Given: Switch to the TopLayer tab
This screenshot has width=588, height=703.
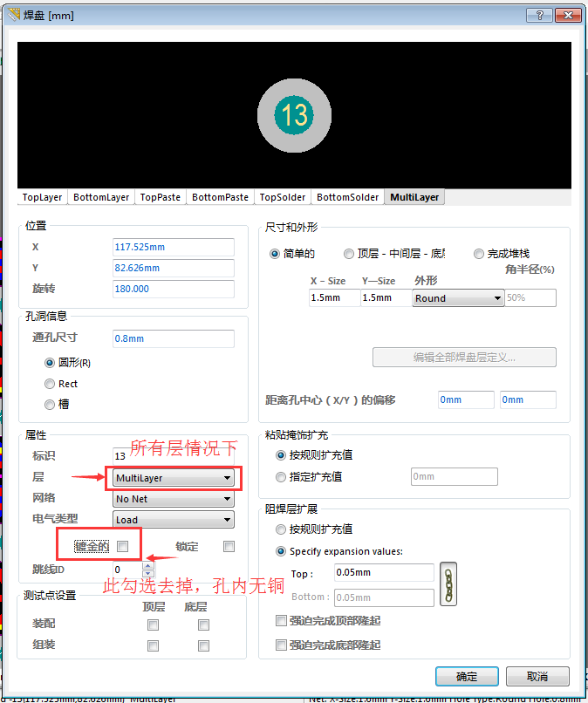Looking at the screenshot, I should (x=43, y=197).
